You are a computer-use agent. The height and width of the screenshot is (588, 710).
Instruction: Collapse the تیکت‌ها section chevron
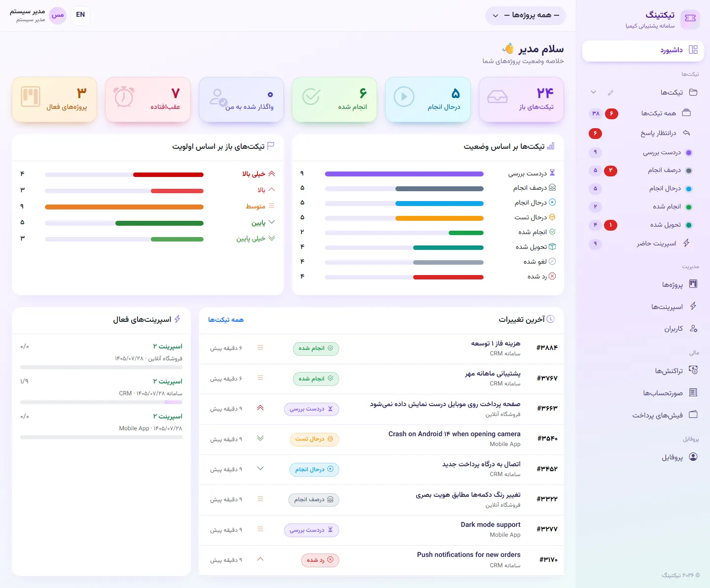[x=593, y=92]
